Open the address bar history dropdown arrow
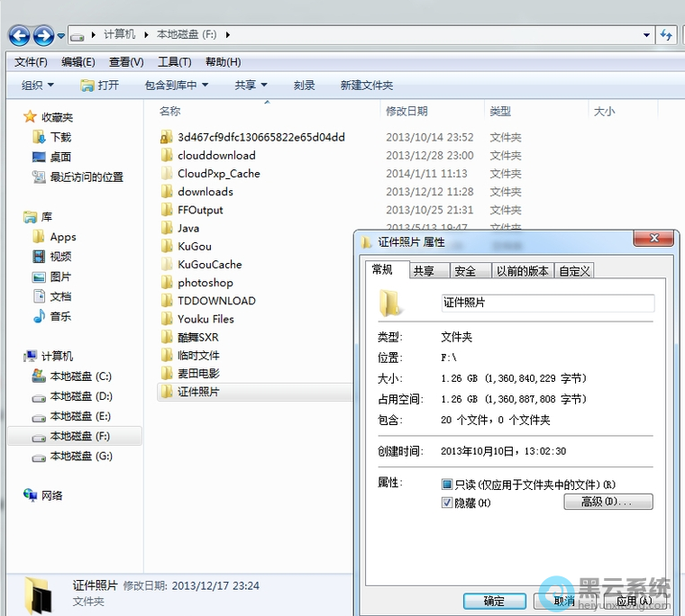The width and height of the screenshot is (685, 616). pos(647,35)
